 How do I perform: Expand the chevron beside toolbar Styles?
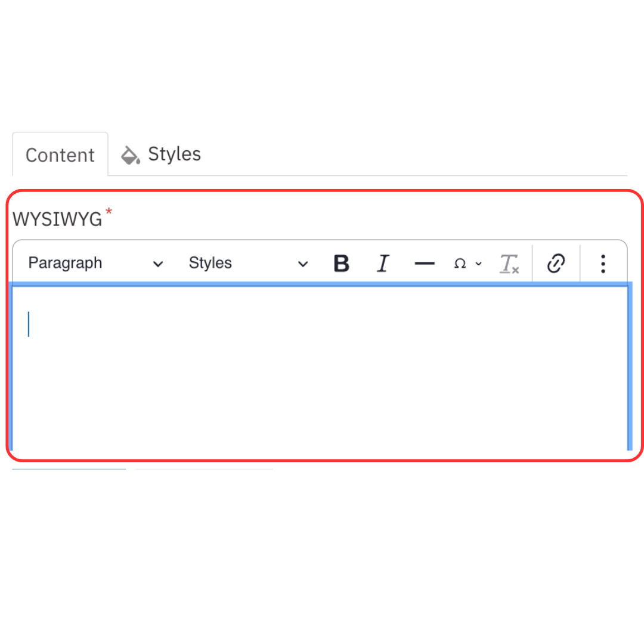tap(303, 264)
